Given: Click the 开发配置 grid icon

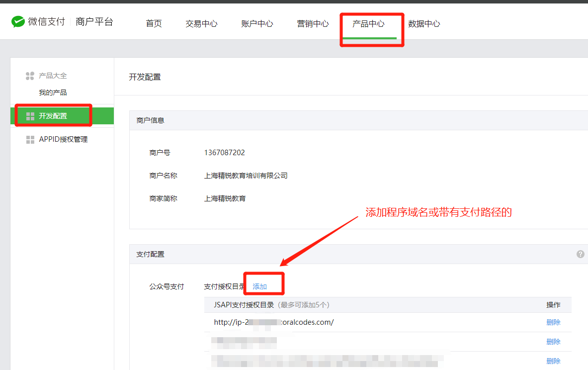Looking at the screenshot, I should coord(30,116).
